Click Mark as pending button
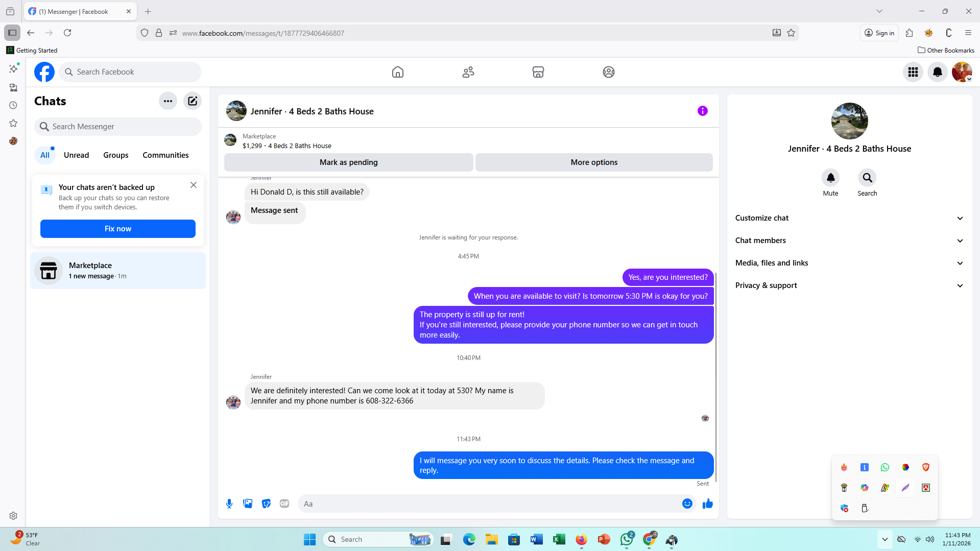This screenshot has height=551, width=980. coord(348,162)
